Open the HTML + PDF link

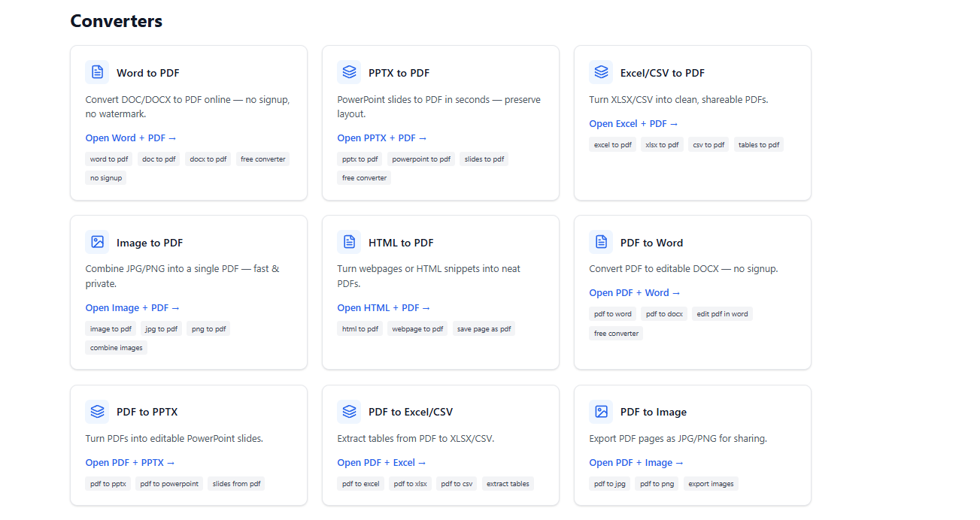click(384, 308)
